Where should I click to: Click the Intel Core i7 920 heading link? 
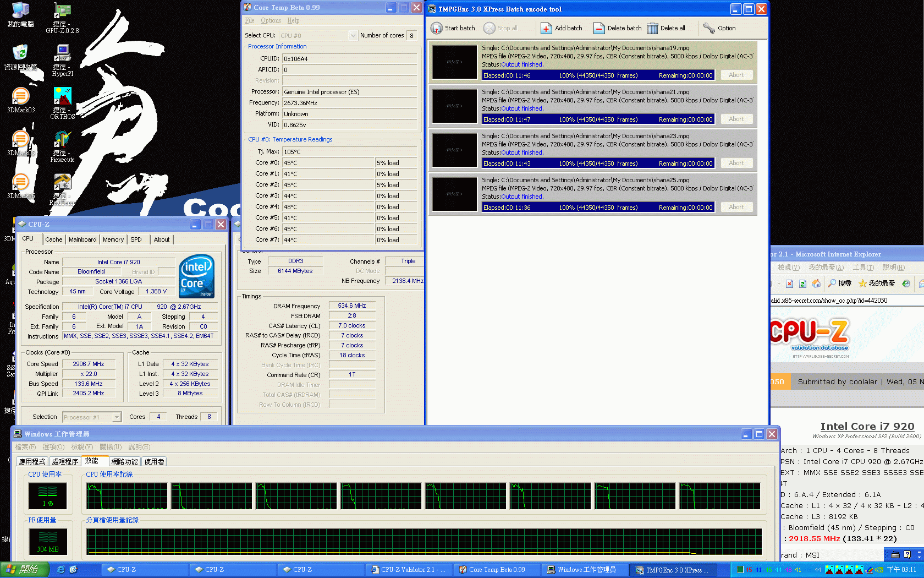pos(867,426)
